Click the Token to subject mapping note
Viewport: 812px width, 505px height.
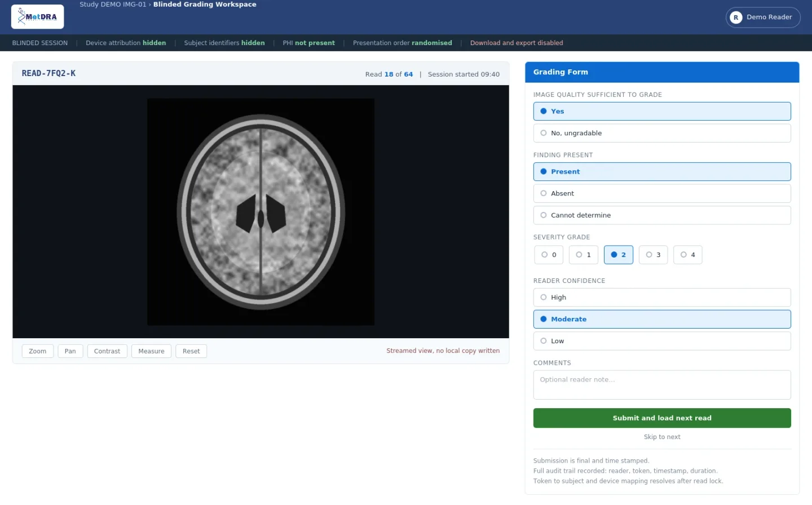tap(628, 481)
